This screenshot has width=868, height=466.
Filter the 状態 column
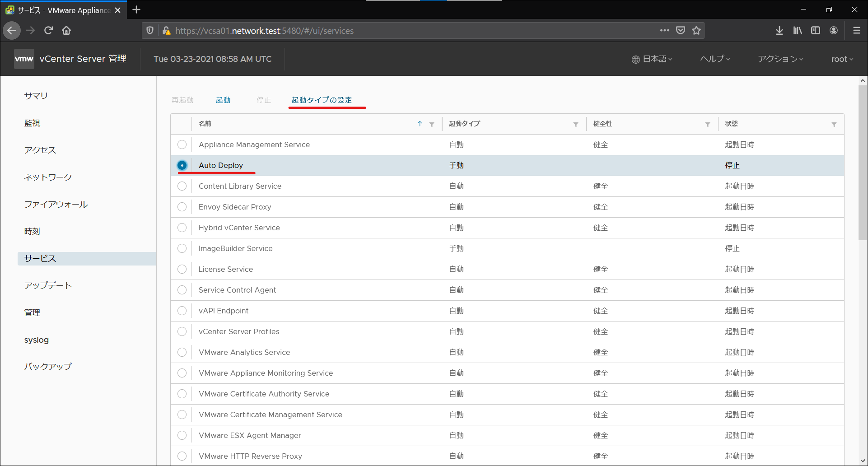834,124
